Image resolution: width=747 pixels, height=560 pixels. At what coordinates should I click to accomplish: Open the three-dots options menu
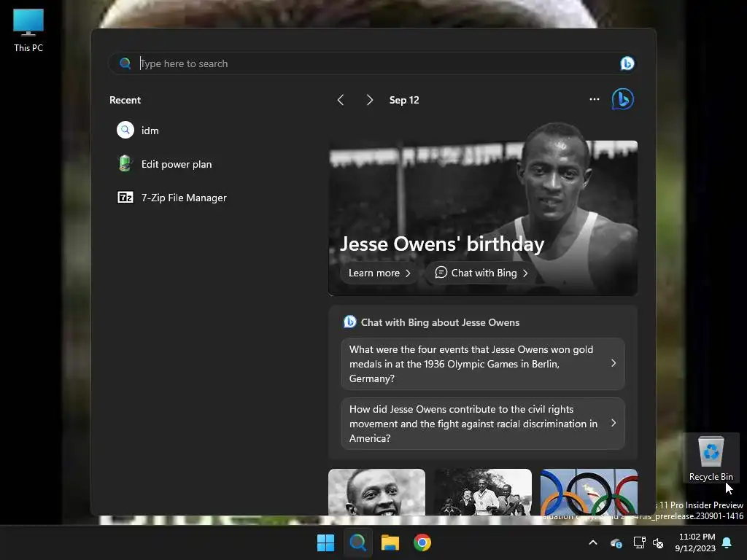pyautogui.click(x=594, y=99)
